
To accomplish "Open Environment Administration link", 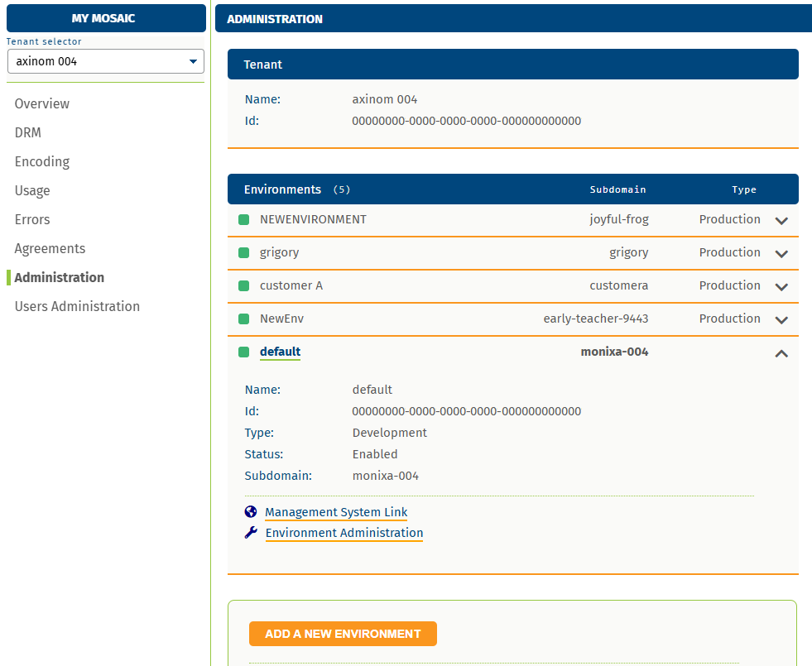I will click(x=344, y=533).
